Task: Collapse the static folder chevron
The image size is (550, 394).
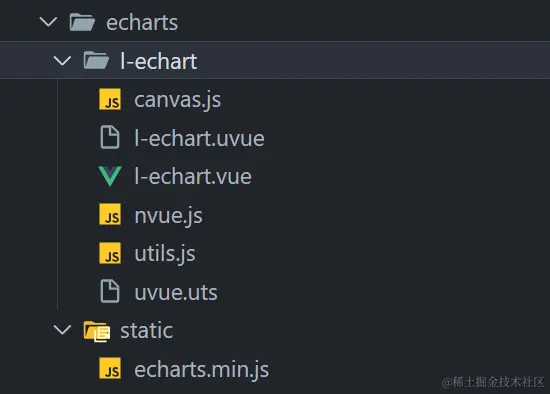Action: 62,330
